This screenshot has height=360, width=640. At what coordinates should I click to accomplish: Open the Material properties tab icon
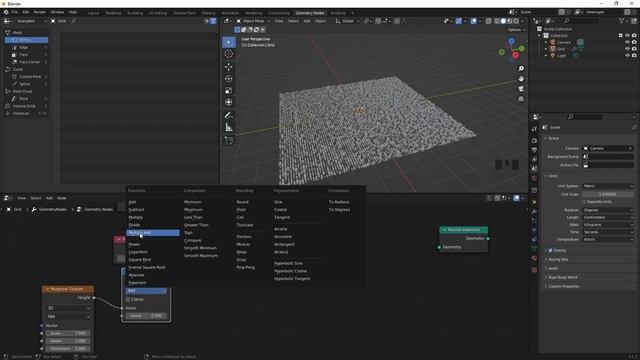point(534,258)
